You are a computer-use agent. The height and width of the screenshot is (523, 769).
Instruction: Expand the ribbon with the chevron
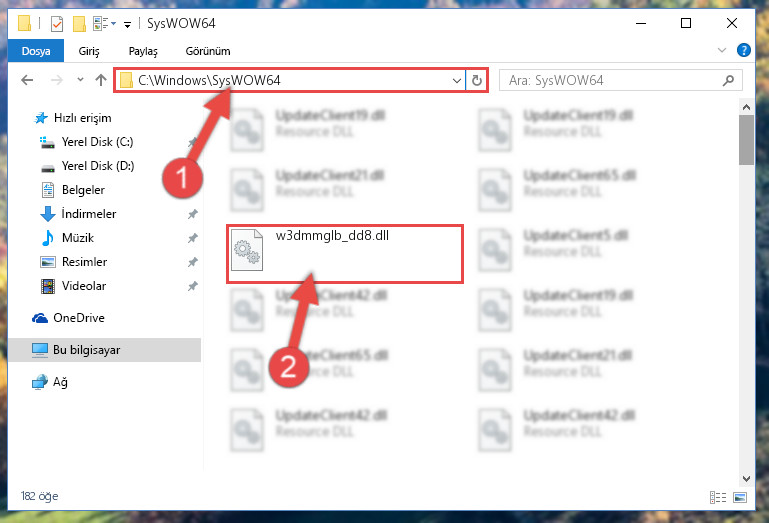pos(721,50)
